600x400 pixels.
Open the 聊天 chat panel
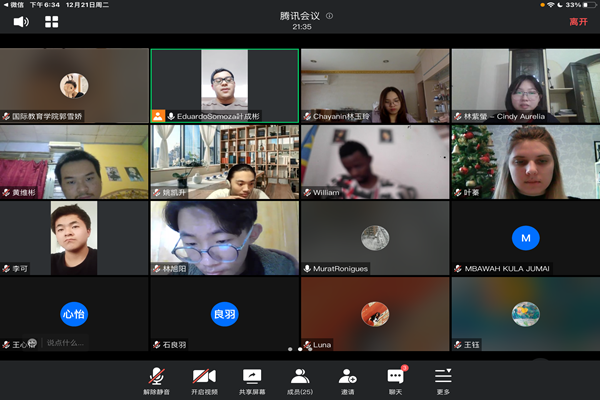(x=396, y=380)
